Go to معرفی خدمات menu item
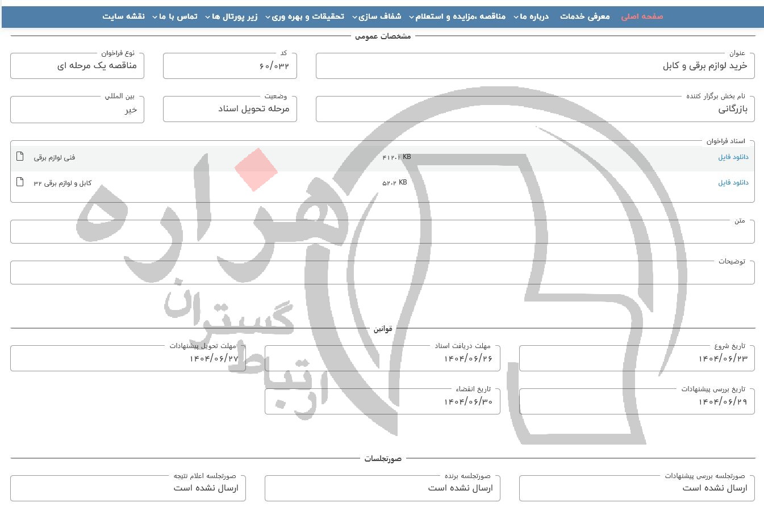Screen dimensions: 764x532 coord(585,16)
